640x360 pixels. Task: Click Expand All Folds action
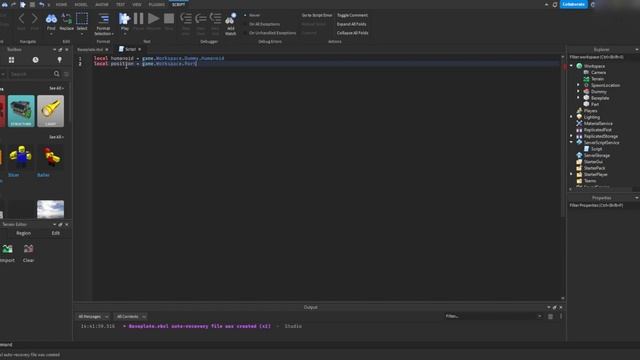351,24
